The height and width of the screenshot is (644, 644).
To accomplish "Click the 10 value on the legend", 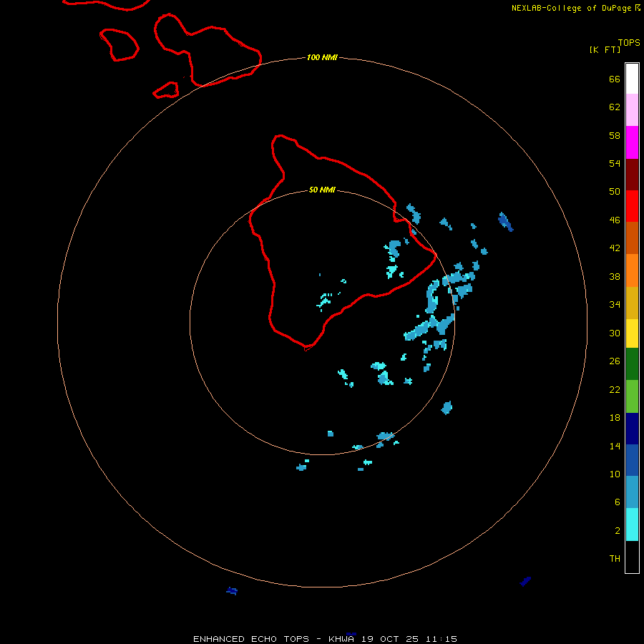I will 615,474.
